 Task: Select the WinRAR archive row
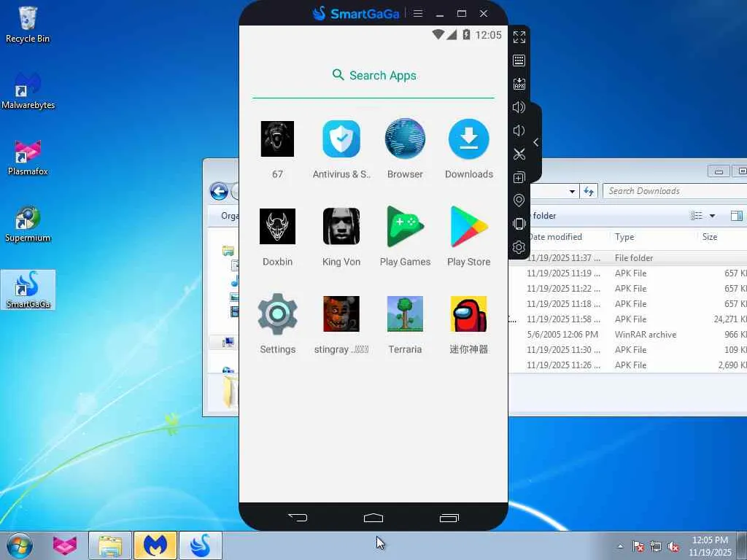point(627,334)
